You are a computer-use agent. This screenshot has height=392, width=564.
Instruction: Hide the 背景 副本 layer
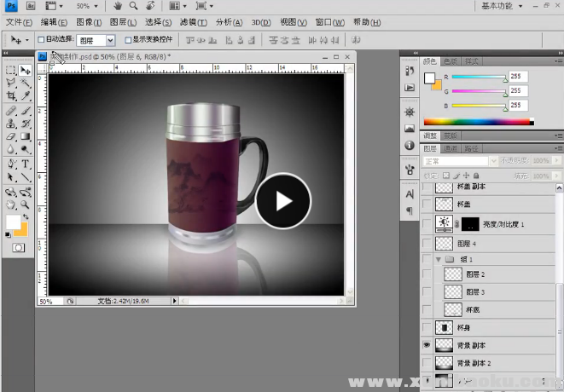(x=427, y=345)
